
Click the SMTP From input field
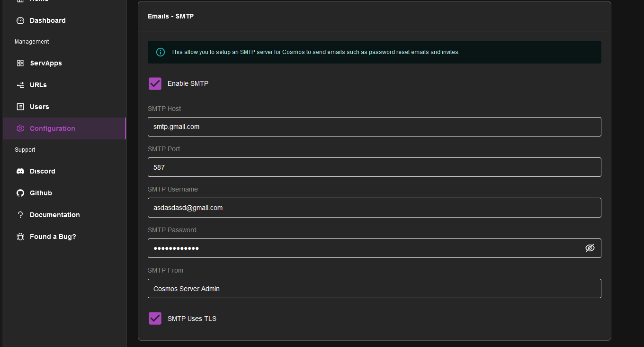coord(374,289)
